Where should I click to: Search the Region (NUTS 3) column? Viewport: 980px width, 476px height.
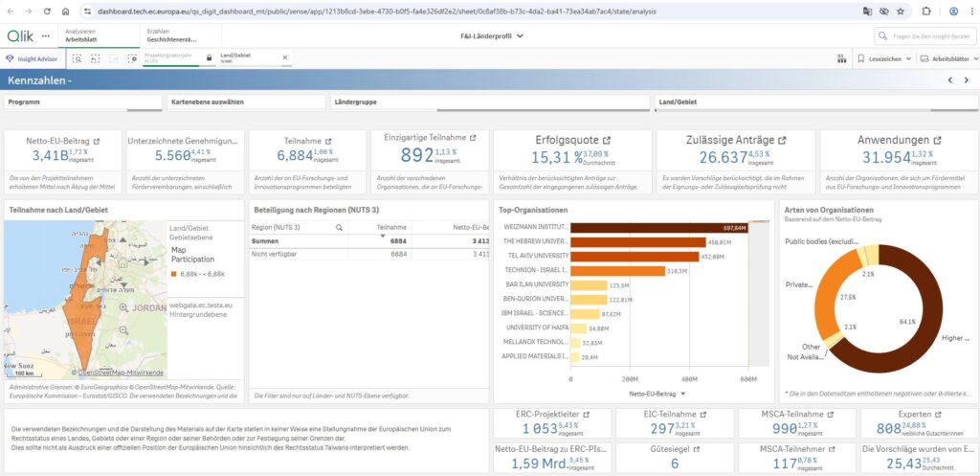click(339, 228)
